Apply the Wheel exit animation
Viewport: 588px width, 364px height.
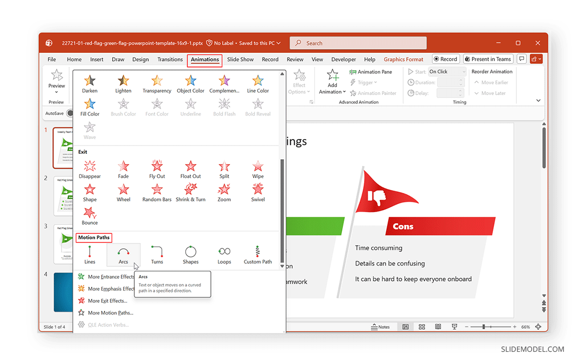[x=123, y=191]
